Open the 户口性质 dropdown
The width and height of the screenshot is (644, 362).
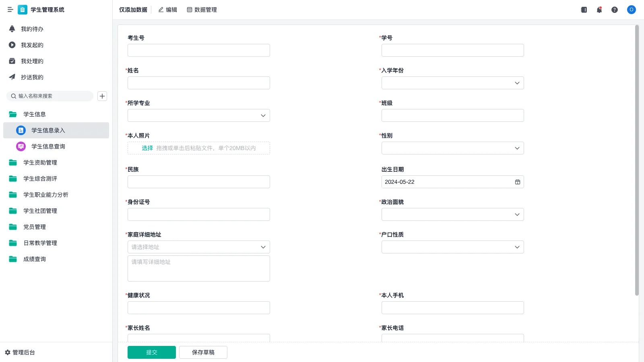(x=517, y=247)
